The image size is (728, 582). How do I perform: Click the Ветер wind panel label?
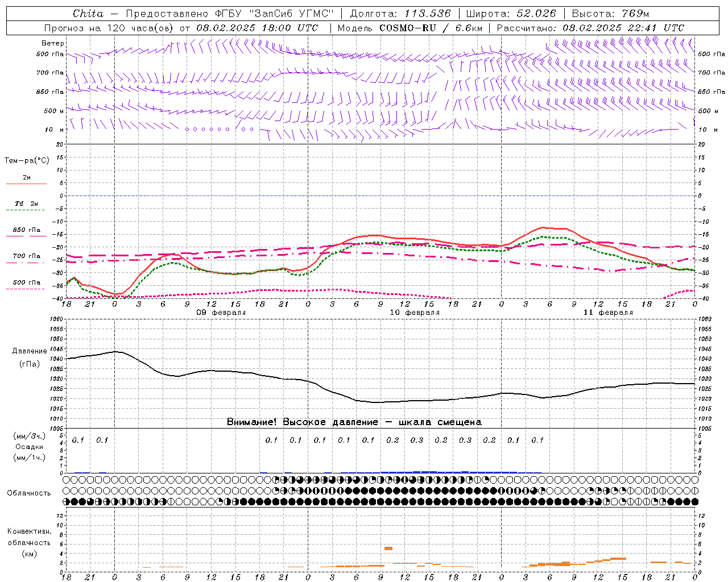53,43
